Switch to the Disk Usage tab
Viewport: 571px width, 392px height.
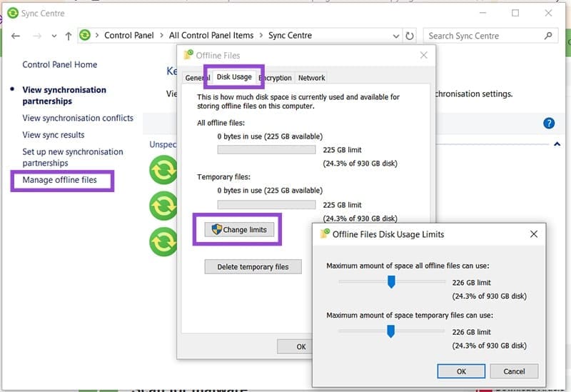pos(234,77)
